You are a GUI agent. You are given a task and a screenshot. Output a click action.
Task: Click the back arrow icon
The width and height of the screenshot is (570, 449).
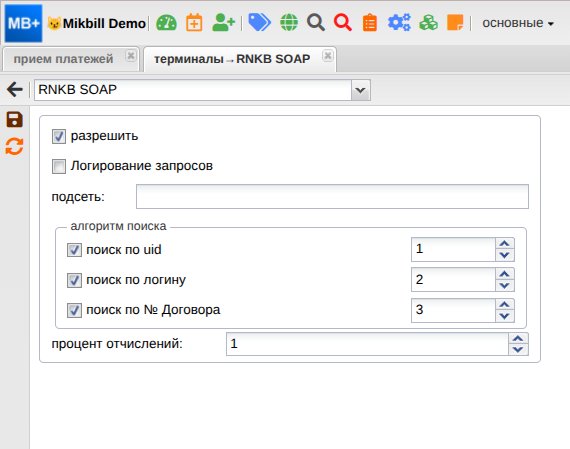15,89
